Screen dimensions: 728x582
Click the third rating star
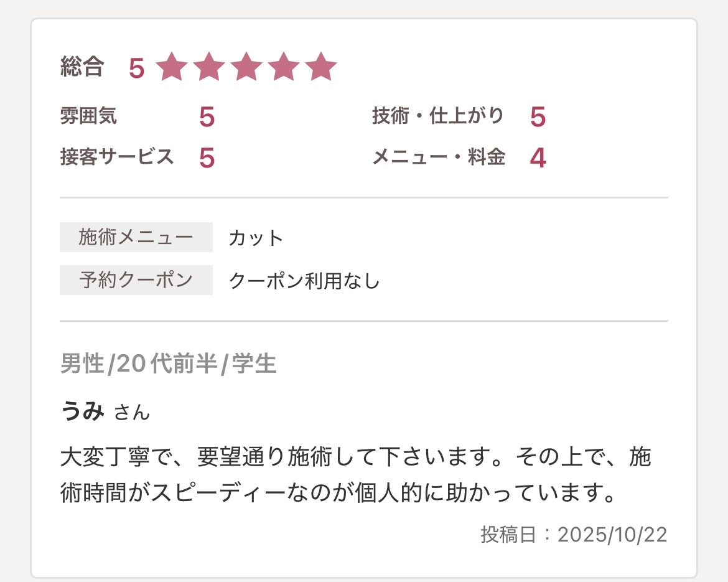(x=246, y=68)
